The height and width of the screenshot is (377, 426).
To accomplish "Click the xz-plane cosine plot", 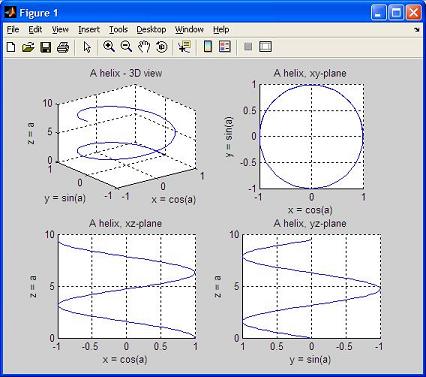I will (127, 286).
